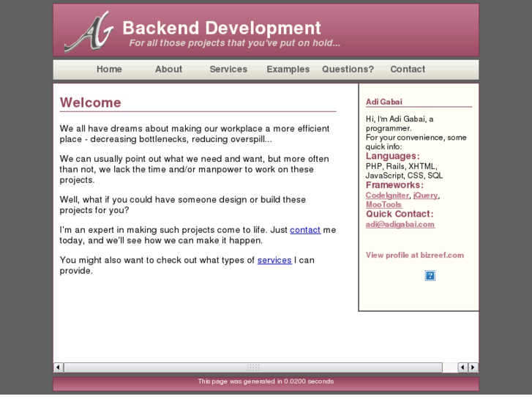This screenshot has height=399, width=532.
Task: Click the Quick Contact: sidebar heading
Action: 400,214
